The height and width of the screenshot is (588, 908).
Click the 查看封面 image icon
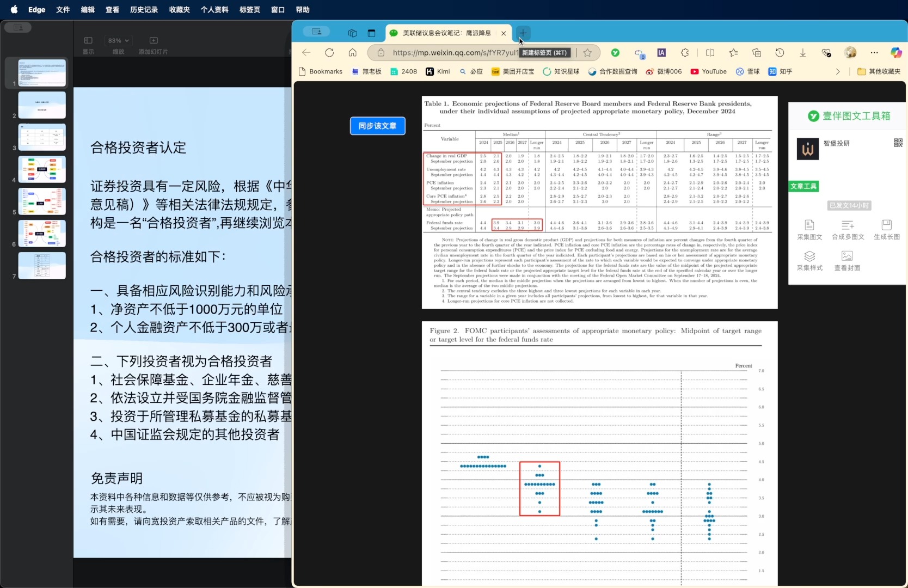(x=846, y=256)
